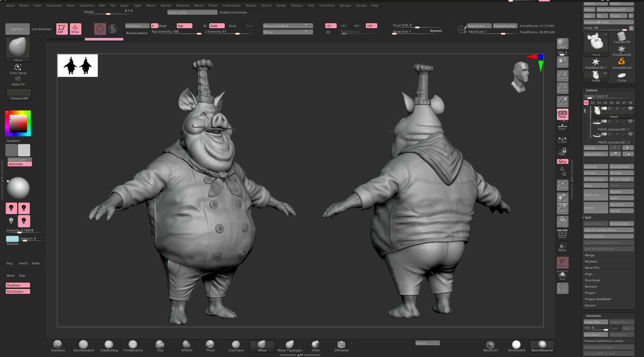Toggle Persp perspective mode

coord(562,114)
